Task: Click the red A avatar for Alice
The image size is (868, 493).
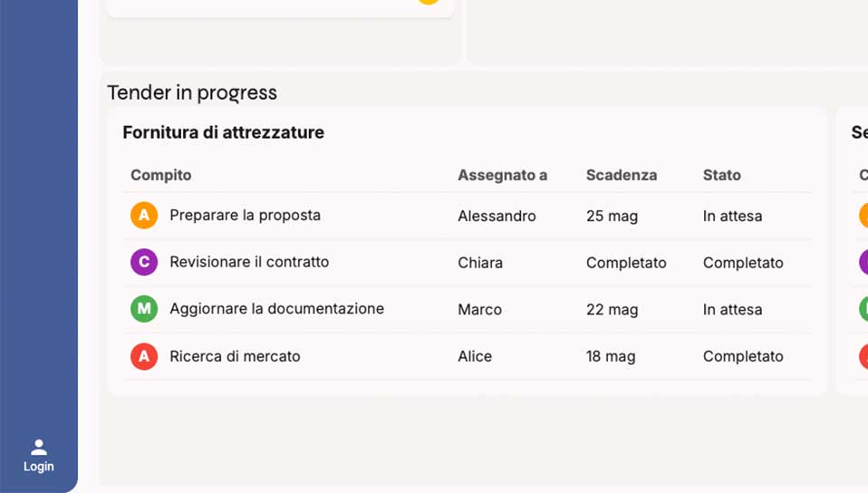Action: (144, 356)
